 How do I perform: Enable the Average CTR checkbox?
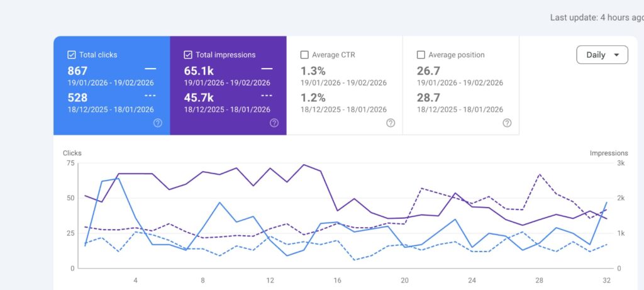click(304, 55)
